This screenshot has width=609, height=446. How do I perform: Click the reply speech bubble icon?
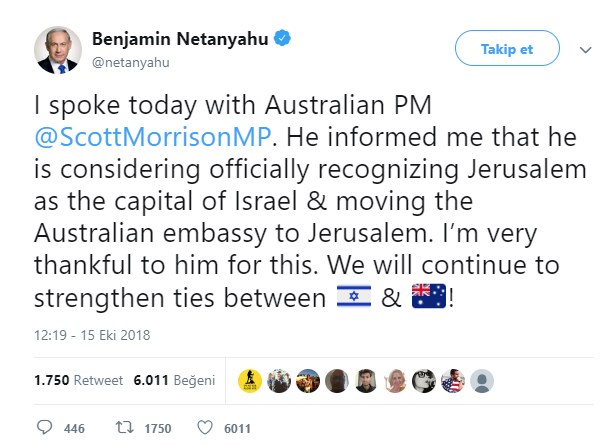click(42, 428)
